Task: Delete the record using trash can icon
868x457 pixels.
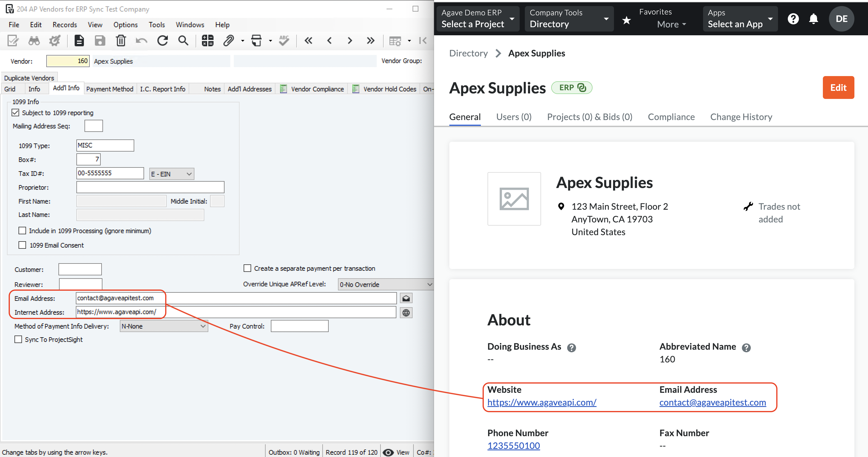Action: (x=121, y=41)
